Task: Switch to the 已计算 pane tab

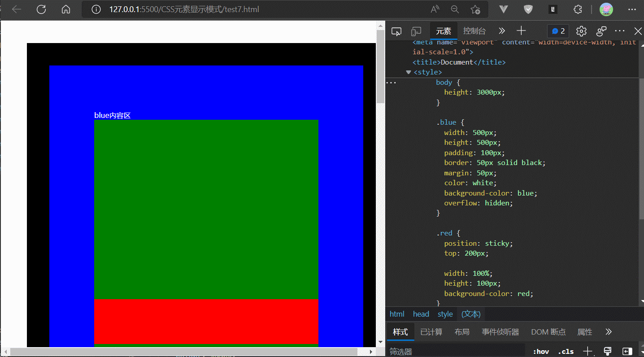Action: click(x=431, y=332)
